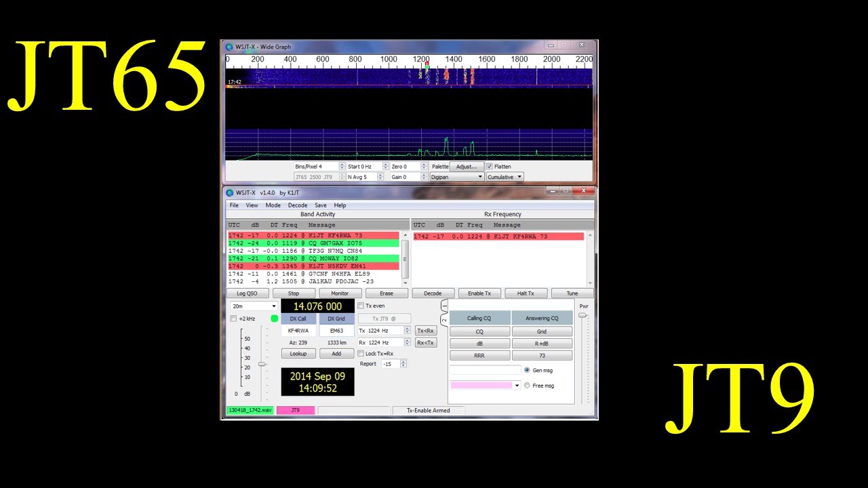The image size is (868, 488).
Task: Click the DX Grid field containing EM63
Action: pos(336,331)
